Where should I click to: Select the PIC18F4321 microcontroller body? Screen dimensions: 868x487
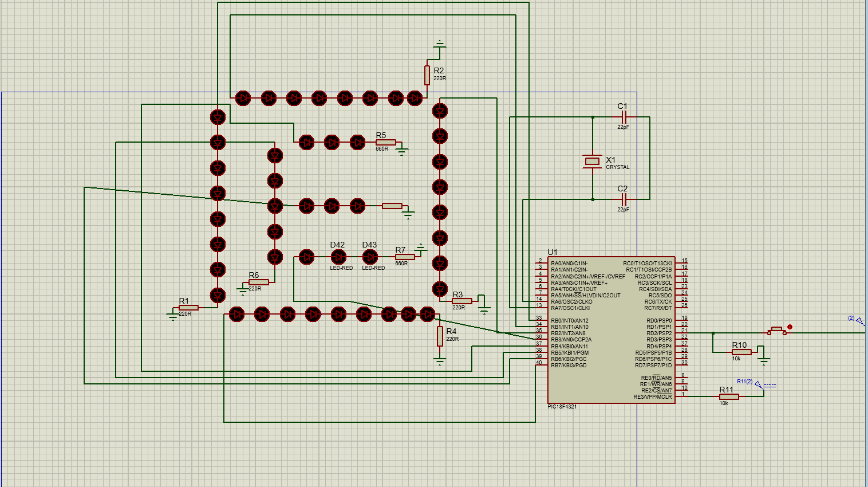611,329
